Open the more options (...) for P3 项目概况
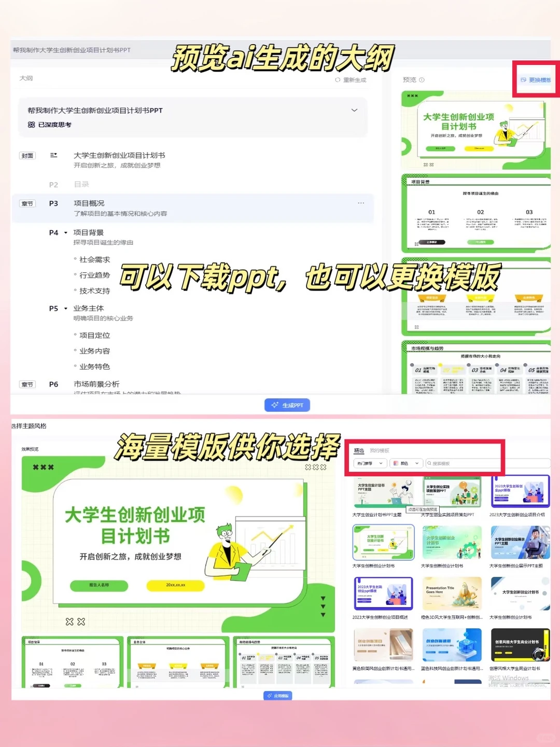 [361, 203]
